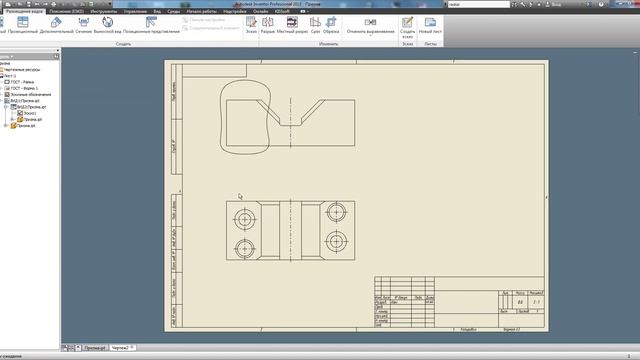Click the redo arrow in quick access toolbar
The image size is (640, 360).
45,4
